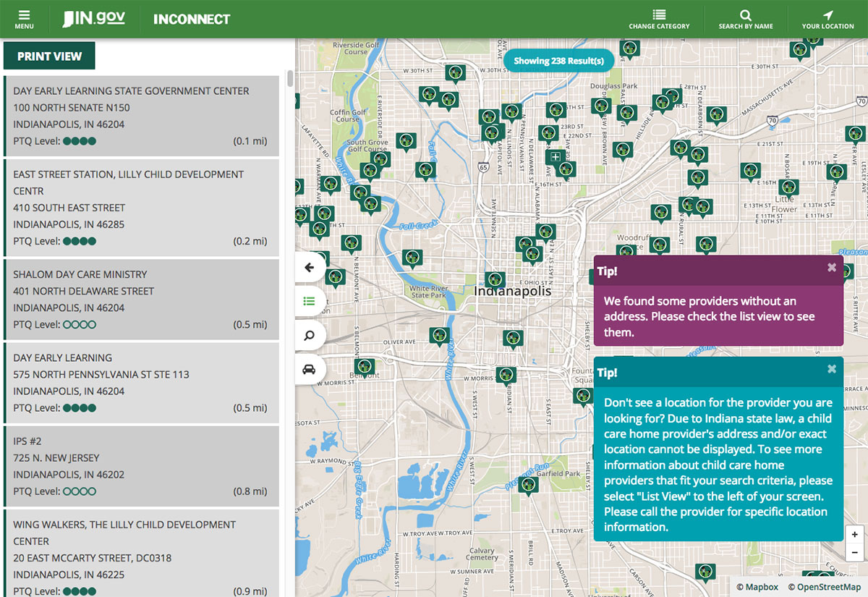Open IPS #2 result
868x597 pixels.
142,466
